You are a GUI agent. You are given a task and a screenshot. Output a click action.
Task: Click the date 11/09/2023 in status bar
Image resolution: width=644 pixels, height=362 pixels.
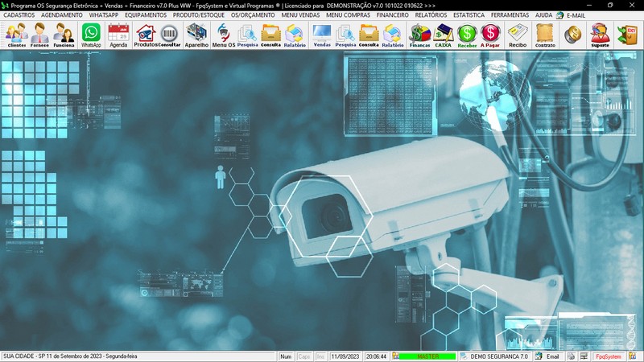click(x=345, y=356)
